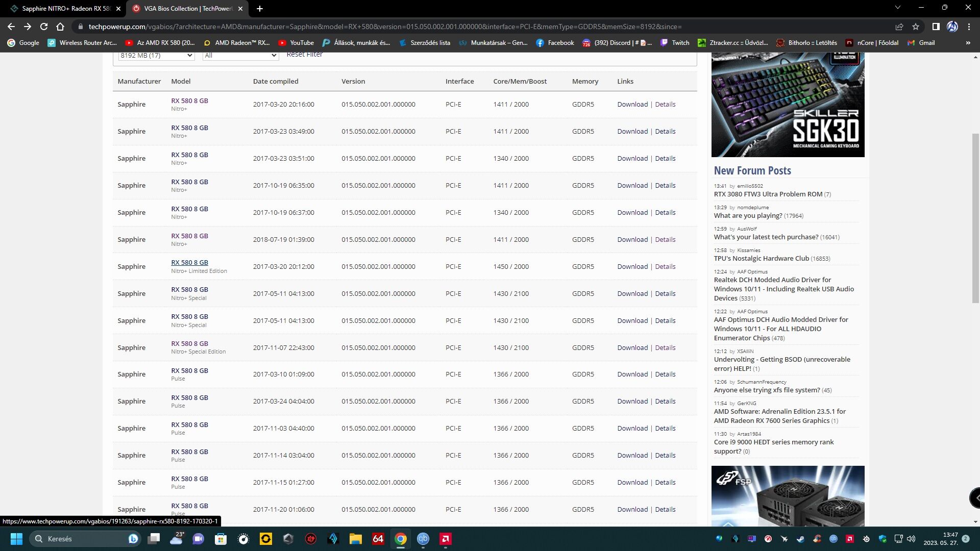Share this page using the share icon
980x551 pixels.
tap(899, 27)
